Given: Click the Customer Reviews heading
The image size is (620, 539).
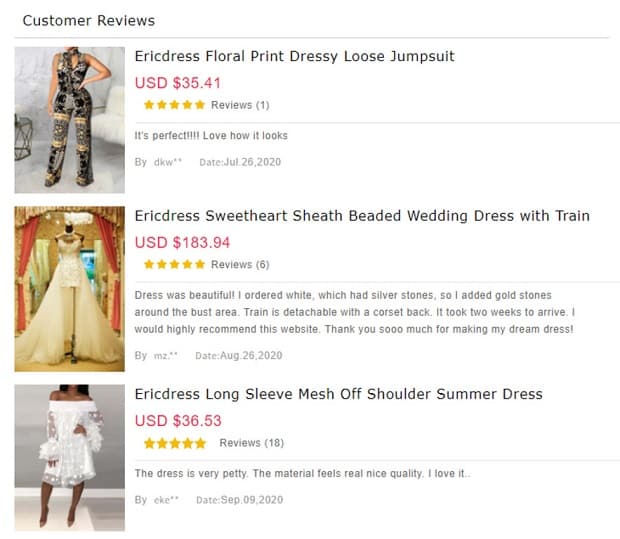Looking at the screenshot, I should [x=88, y=20].
